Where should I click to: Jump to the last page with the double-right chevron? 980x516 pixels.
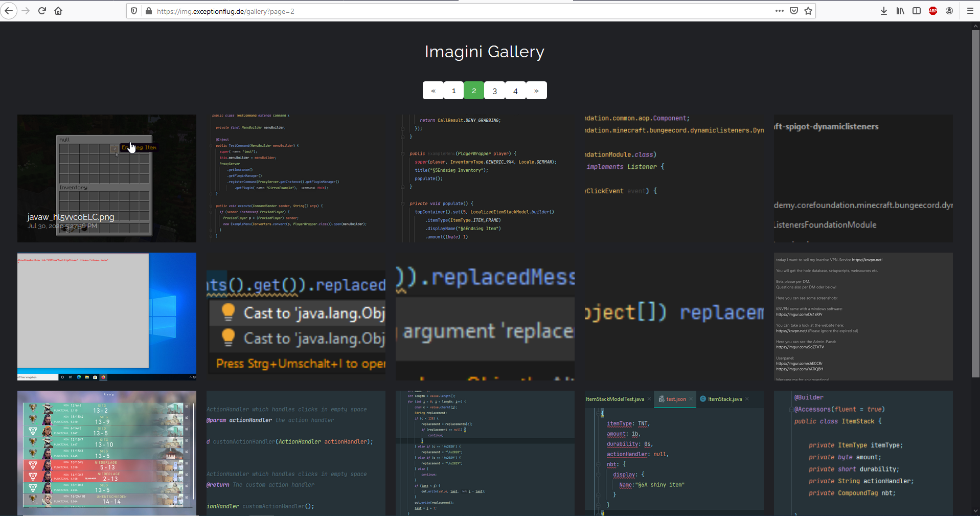tap(536, 90)
